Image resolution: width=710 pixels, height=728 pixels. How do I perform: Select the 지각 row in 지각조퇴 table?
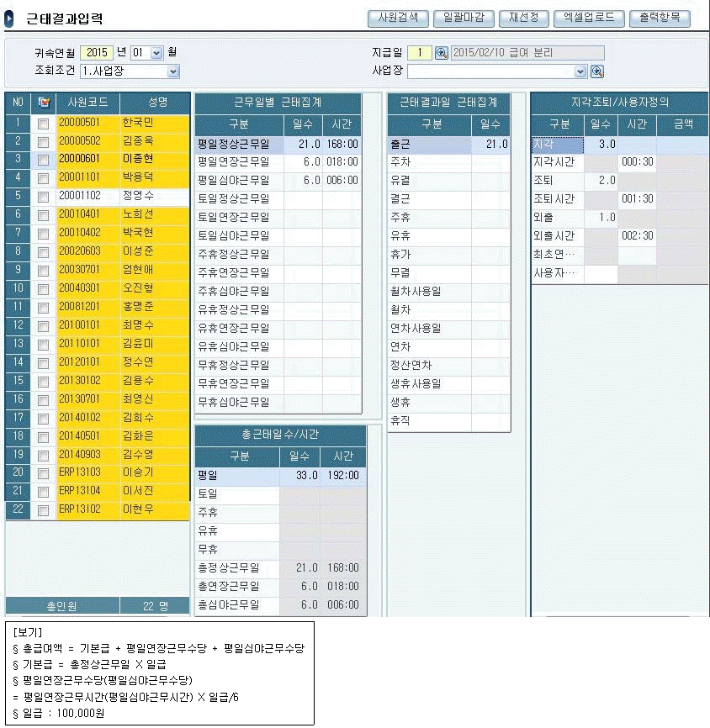[x=557, y=145]
